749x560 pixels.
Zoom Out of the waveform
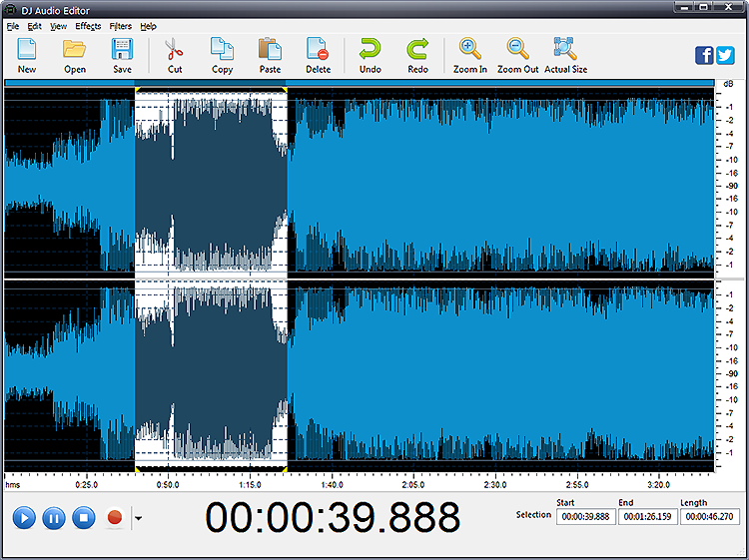pyautogui.click(x=517, y=56)
